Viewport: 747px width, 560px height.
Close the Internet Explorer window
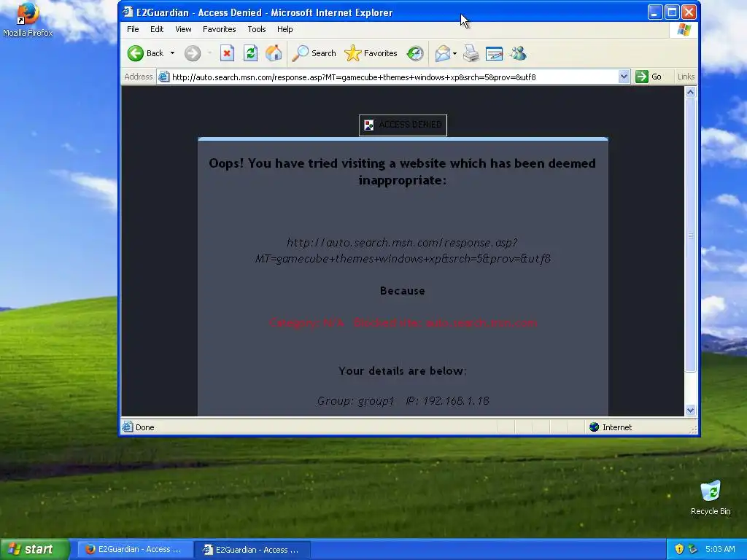(689, 12)
